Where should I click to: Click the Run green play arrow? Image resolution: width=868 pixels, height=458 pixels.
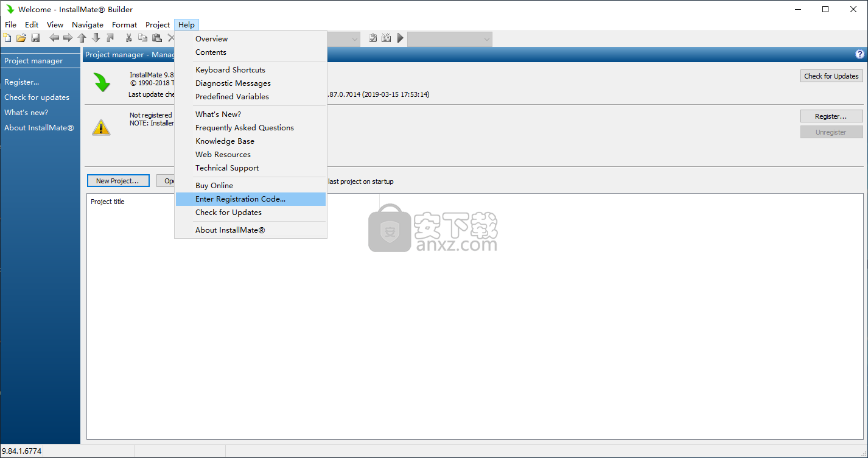pyautogui.click(x=401, y=38)
